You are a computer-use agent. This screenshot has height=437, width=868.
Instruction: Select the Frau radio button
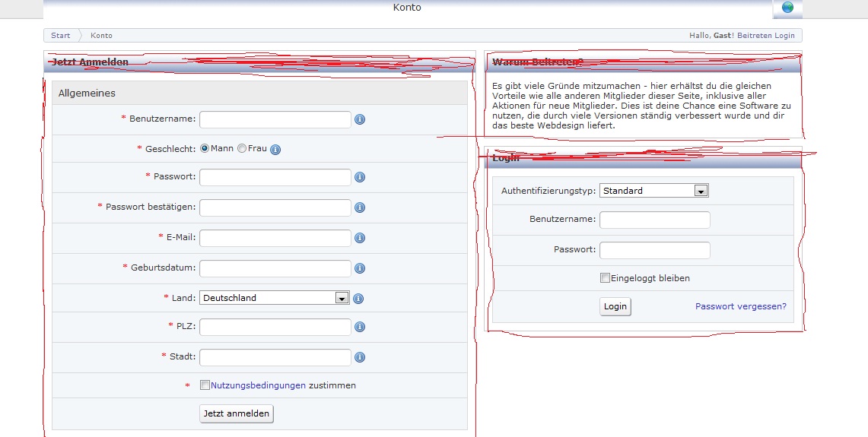(241, 148)
